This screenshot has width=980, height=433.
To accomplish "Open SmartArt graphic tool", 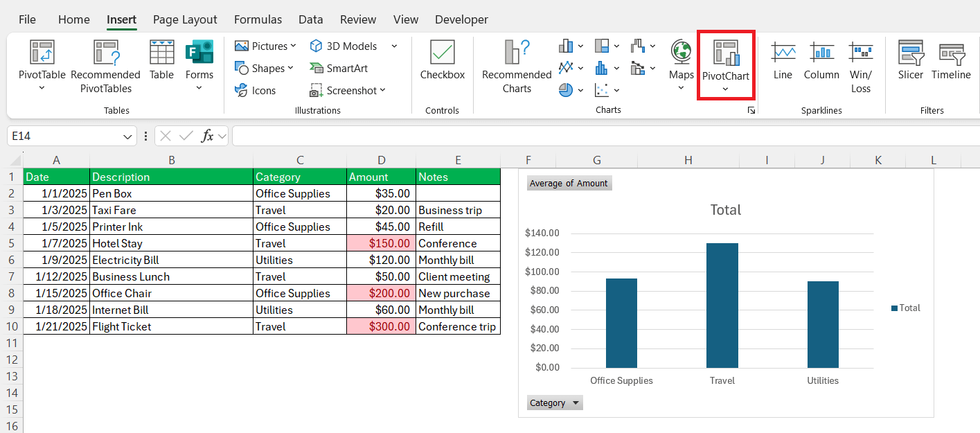I will click(339, 68).
